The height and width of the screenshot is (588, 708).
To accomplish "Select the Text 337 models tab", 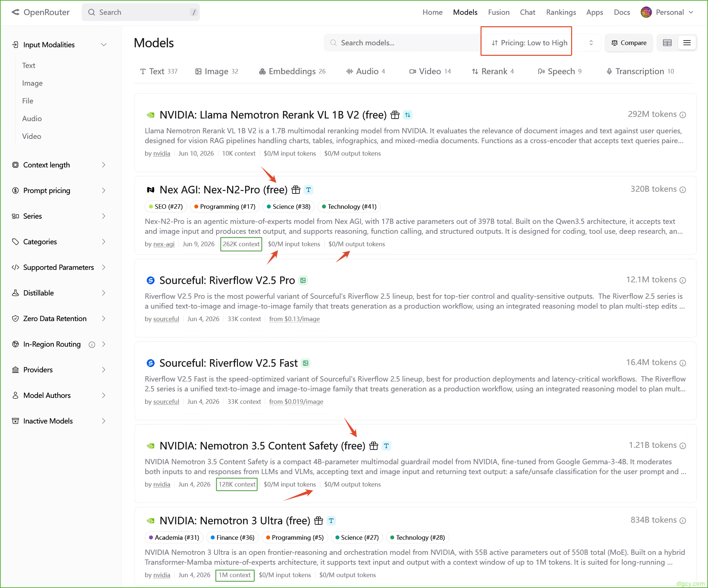I will [159, 72].
